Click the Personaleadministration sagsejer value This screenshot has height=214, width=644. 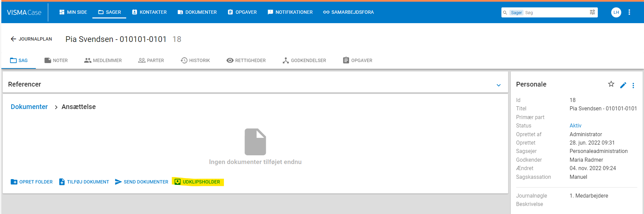598,151
